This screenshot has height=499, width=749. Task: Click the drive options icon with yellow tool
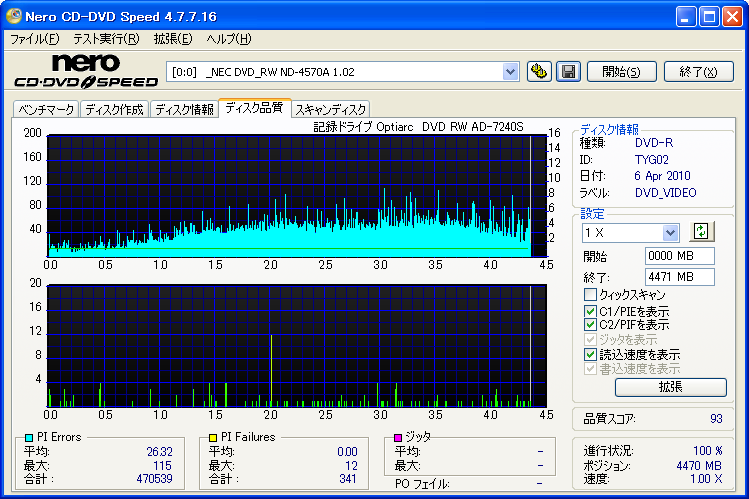point(539,72)
